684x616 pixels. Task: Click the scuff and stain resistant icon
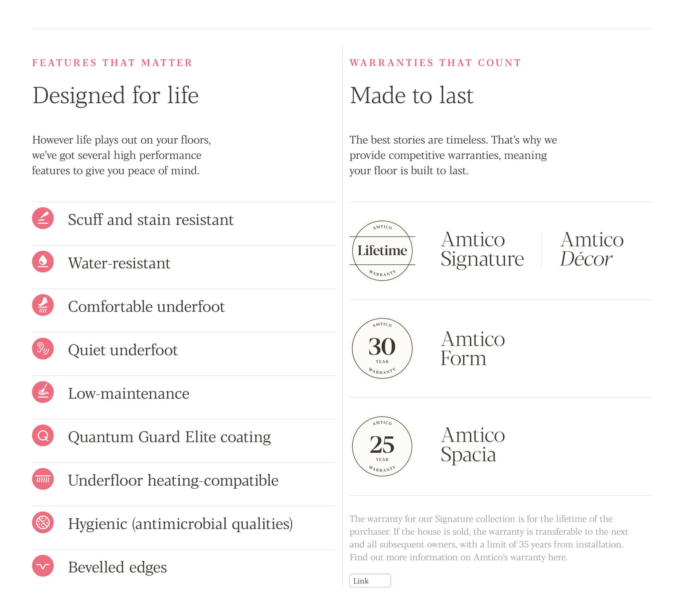[43, 218]
